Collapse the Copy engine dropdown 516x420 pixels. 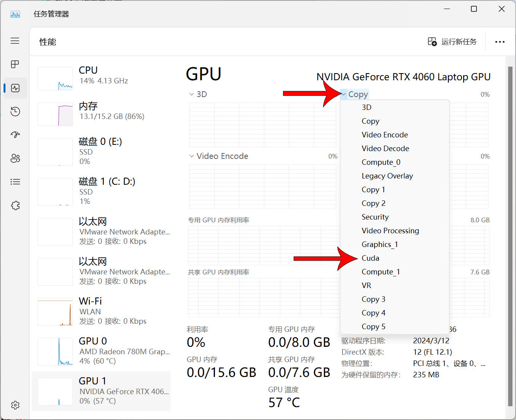pos(354,94)
